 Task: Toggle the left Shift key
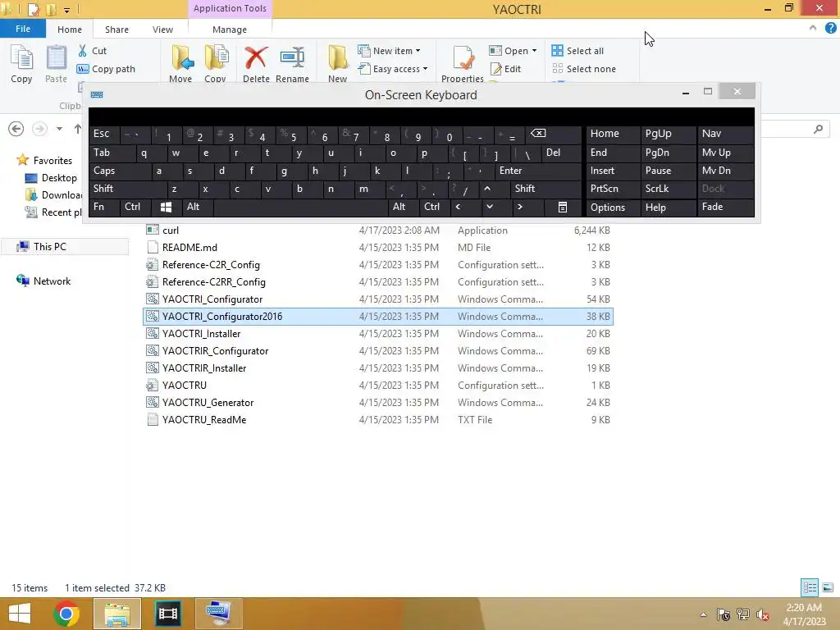(x=128, y=189)
